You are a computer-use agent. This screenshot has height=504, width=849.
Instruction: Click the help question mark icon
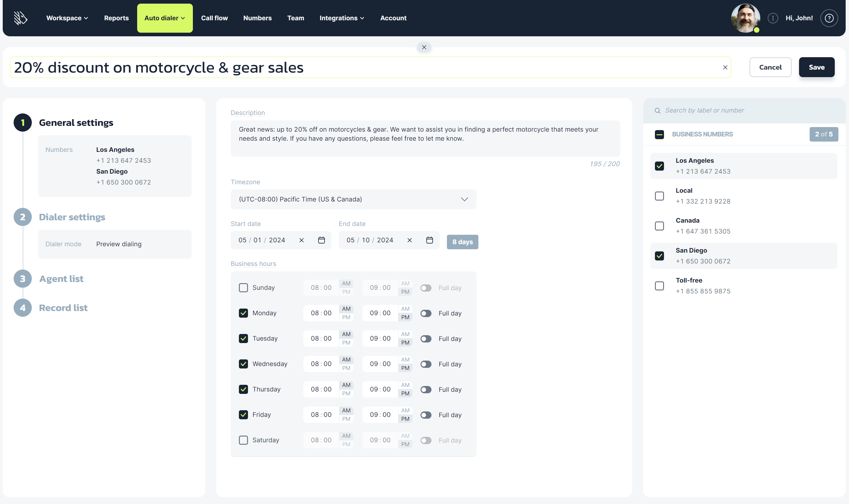point(829,18)
